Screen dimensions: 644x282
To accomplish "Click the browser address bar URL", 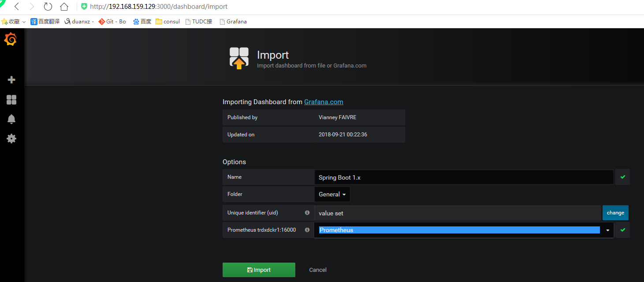I will click(x=159, y=7).
